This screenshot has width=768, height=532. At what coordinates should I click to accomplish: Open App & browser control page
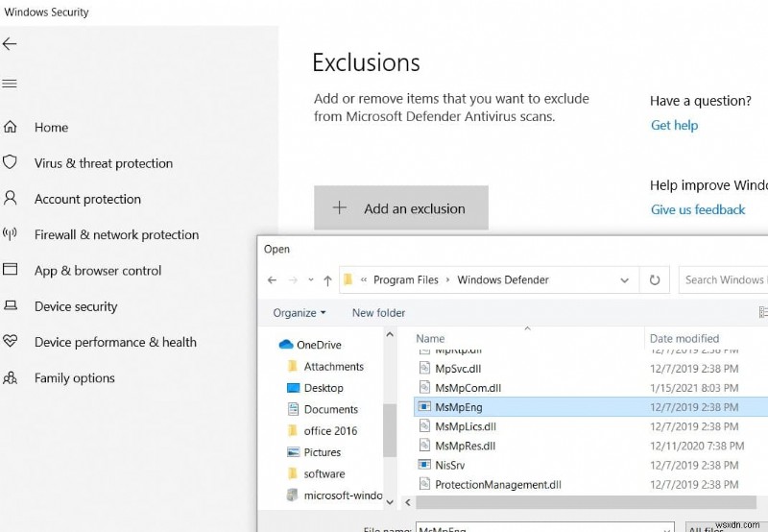pyautogui.click(x=98, y=271)
